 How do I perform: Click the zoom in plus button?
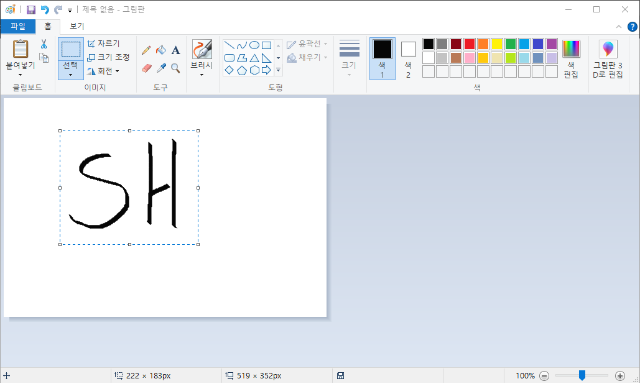coord(620,376)
